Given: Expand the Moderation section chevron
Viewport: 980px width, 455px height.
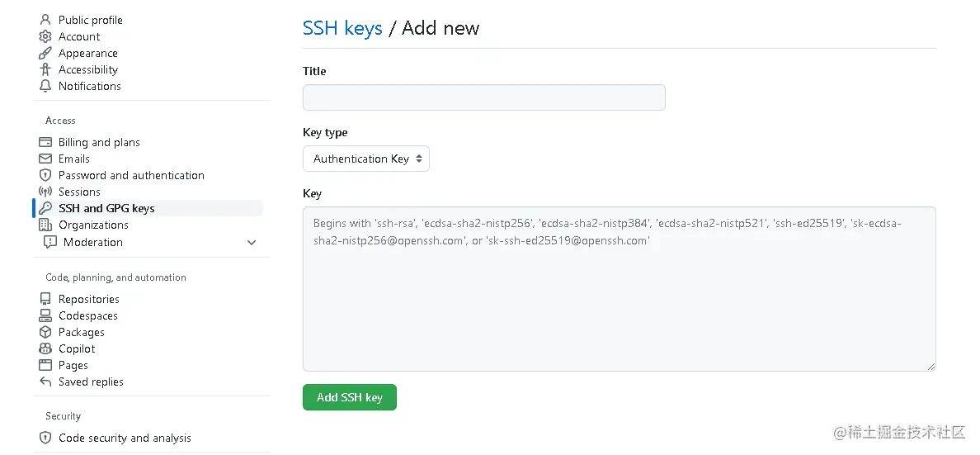Looking at the screenshot, I should (x=252, y=242).
